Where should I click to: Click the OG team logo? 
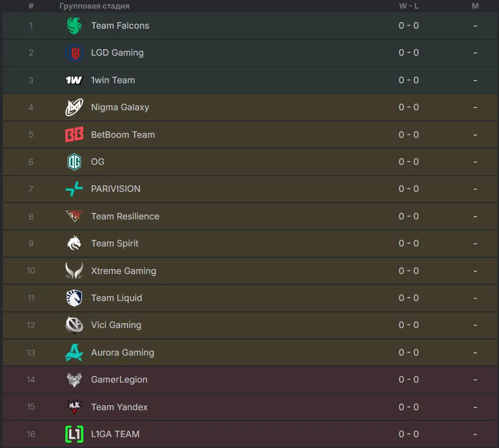click(75, 162)
